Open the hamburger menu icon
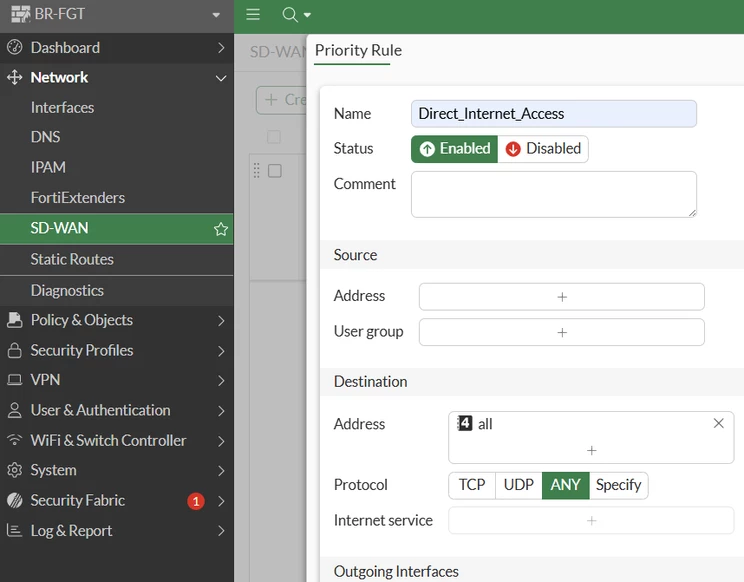744x582 pixels. [x=253, y=14]
